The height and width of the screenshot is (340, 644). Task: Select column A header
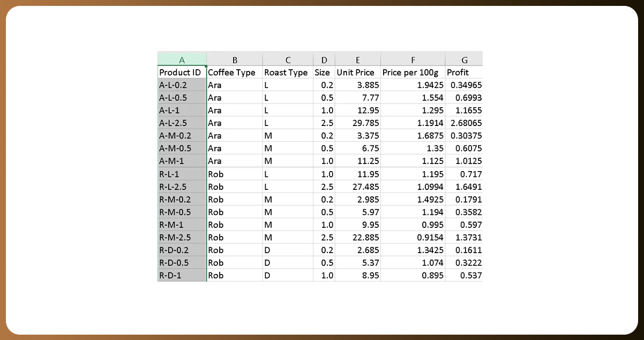(x=182, y=60)
